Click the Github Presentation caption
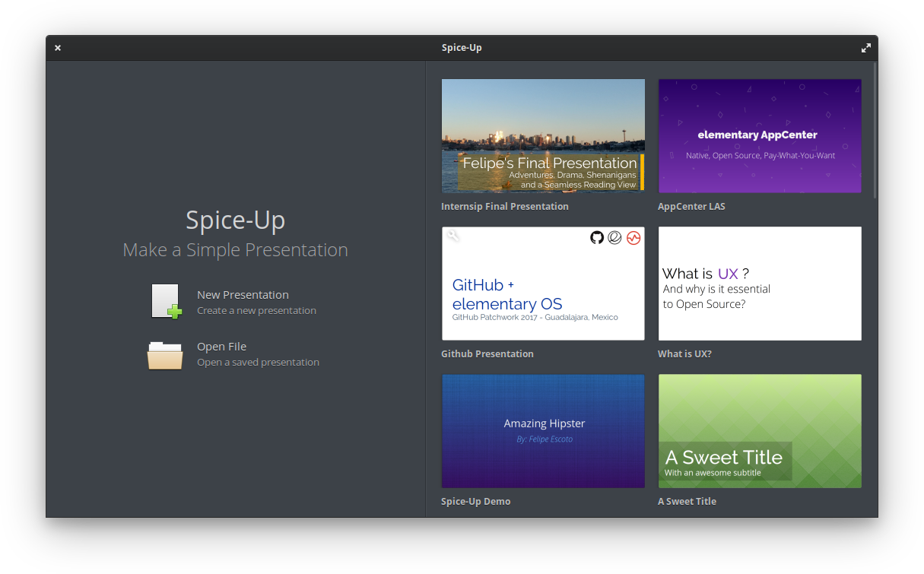The width and height of the screenshot is (924, 574). (x=487, y=354)
